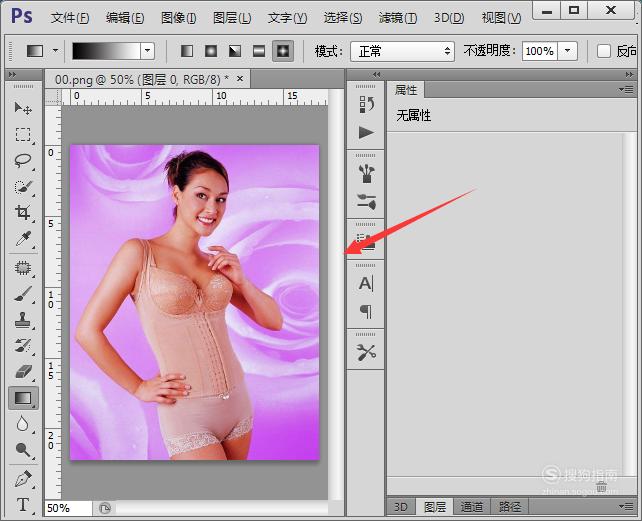Viewport: 642px width, 521px height.
Task: Open the 视图(V) menu
Action: [x=502, y=18]
